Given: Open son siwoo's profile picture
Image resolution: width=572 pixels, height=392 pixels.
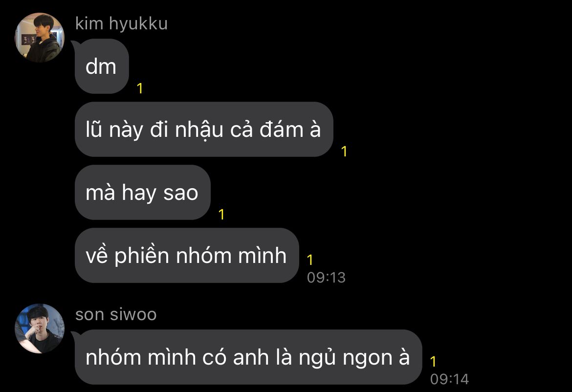Looking at the screenshot, I should 40,328.
